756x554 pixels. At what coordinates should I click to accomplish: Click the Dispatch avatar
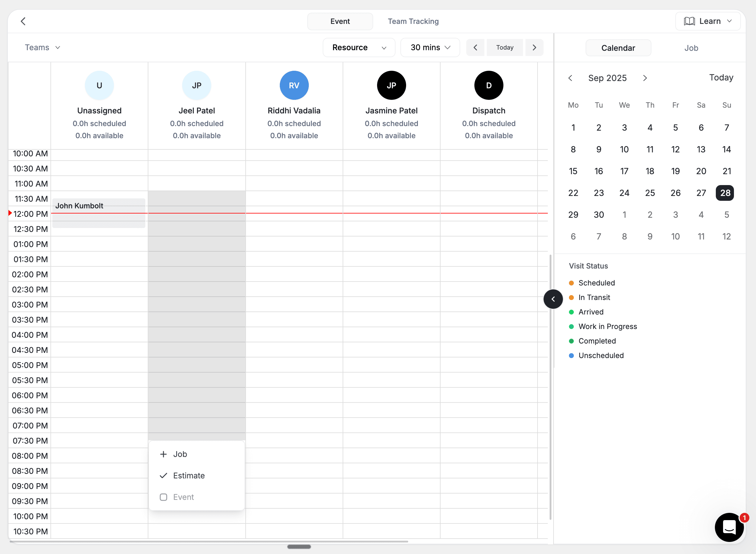488,85
